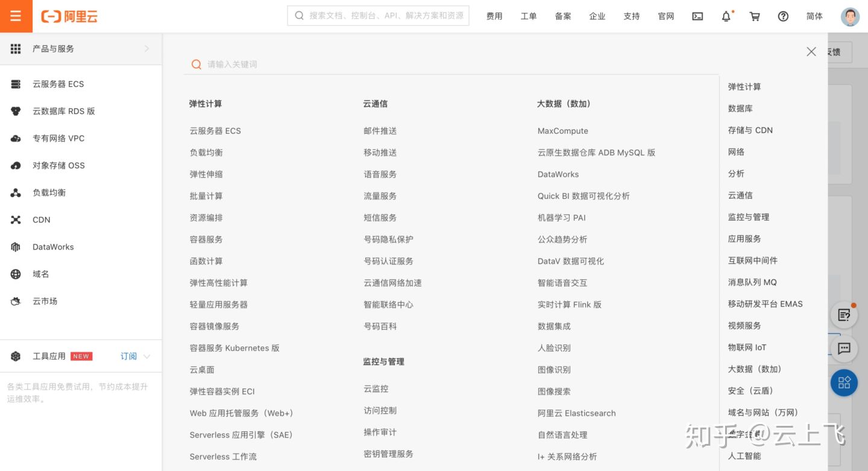Open the orange hamburger menu
Image resolution: width=868 pixels, height=471 pixels.
(x=16, y=16)
